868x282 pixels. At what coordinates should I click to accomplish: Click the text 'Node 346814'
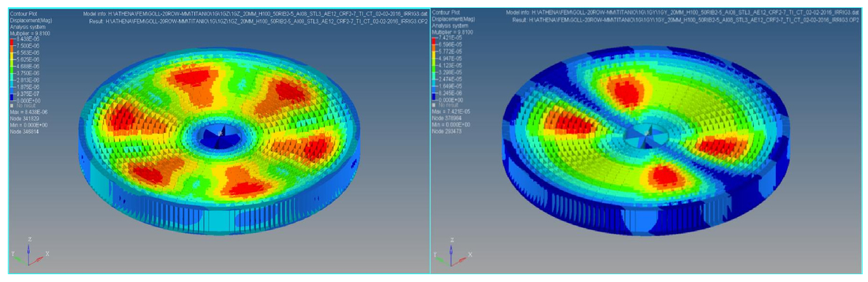click(x=24, y=132)
